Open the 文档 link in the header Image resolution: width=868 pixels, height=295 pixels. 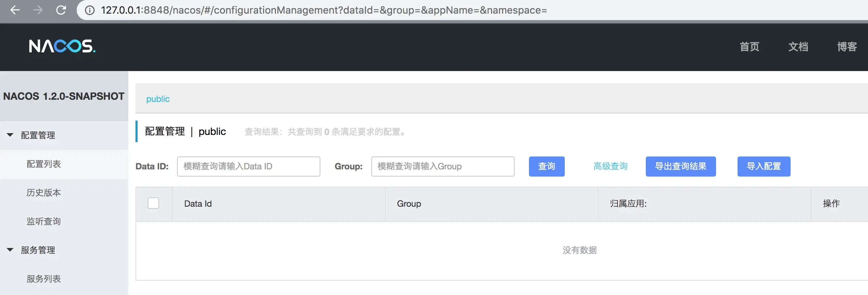(x=798, y=47)
